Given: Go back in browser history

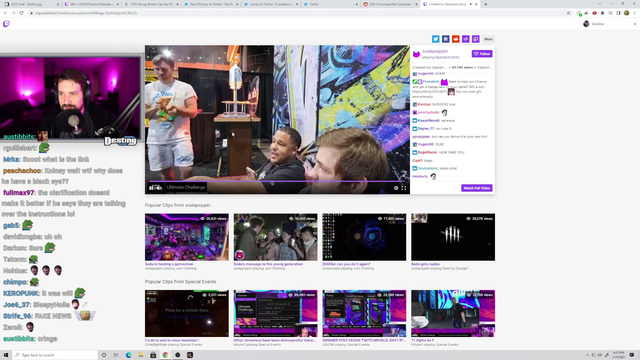Looking at the screenshot, I should [5, 13].
